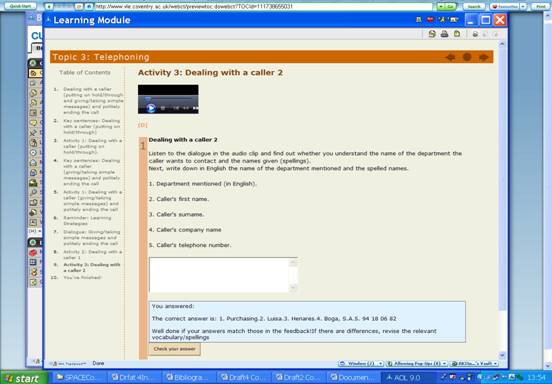
Task: Open the Allowing Pop-Ups dropdown
Action: (x=417, y=363)
